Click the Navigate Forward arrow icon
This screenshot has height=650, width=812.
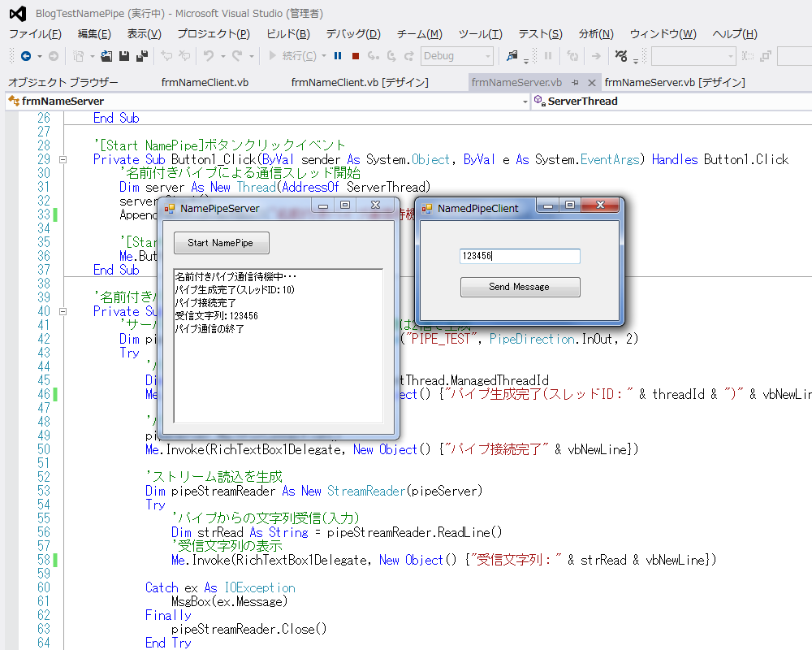coord(54,56)
